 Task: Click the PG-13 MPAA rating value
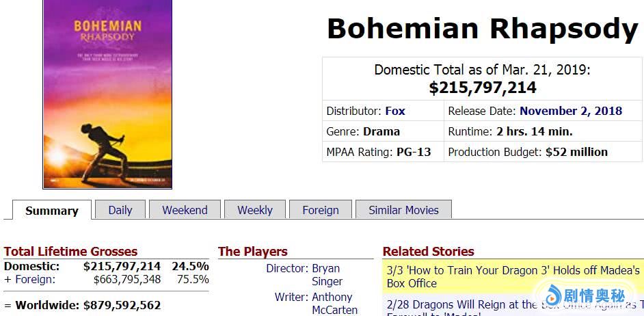[414, 152]
